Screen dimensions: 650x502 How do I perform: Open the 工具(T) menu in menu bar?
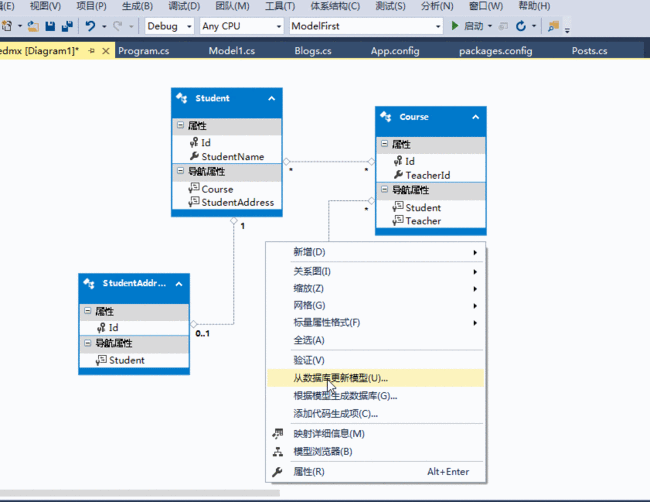(280, 6)
